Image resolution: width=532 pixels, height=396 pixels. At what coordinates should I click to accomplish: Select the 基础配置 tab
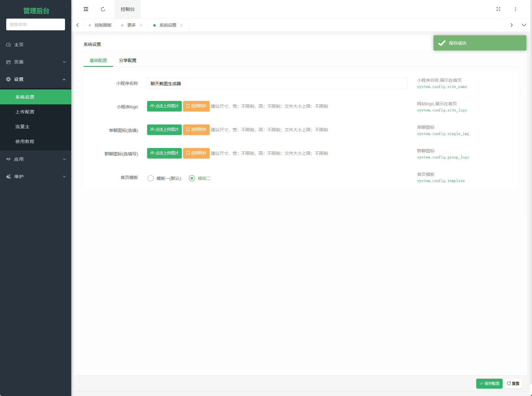pos(98,60)
